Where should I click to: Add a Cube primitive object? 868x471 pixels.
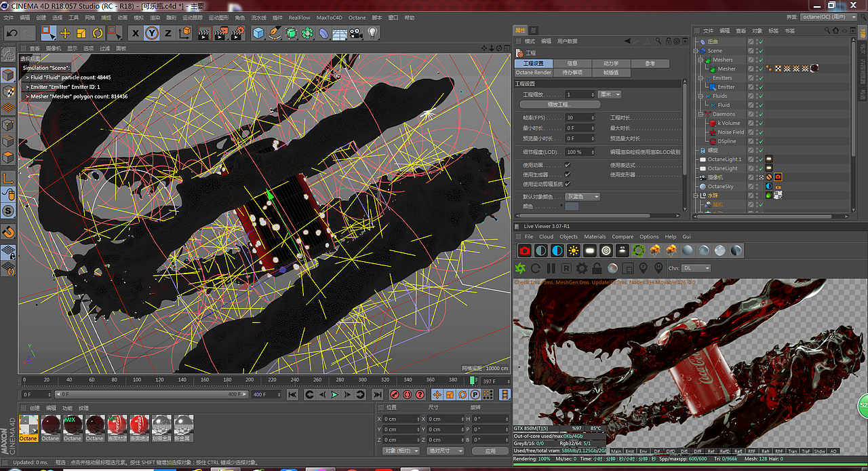coord(258,33)
